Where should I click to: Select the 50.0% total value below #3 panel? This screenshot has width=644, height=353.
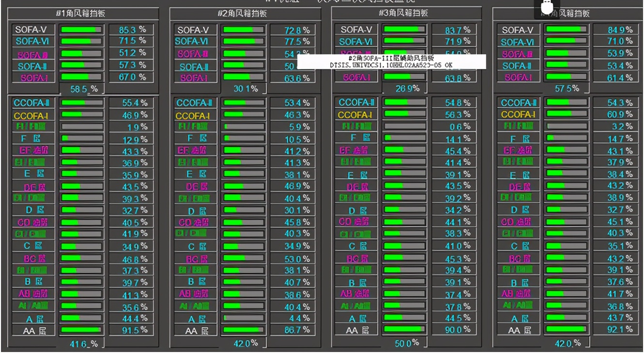pos(406,343)
